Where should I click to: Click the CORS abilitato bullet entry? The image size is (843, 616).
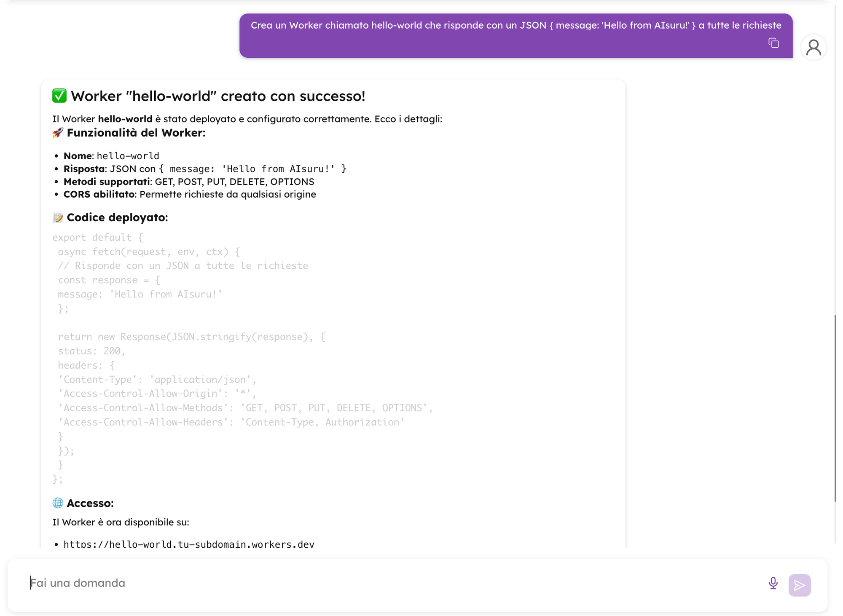pyautogui.click(x=190, y=194)
